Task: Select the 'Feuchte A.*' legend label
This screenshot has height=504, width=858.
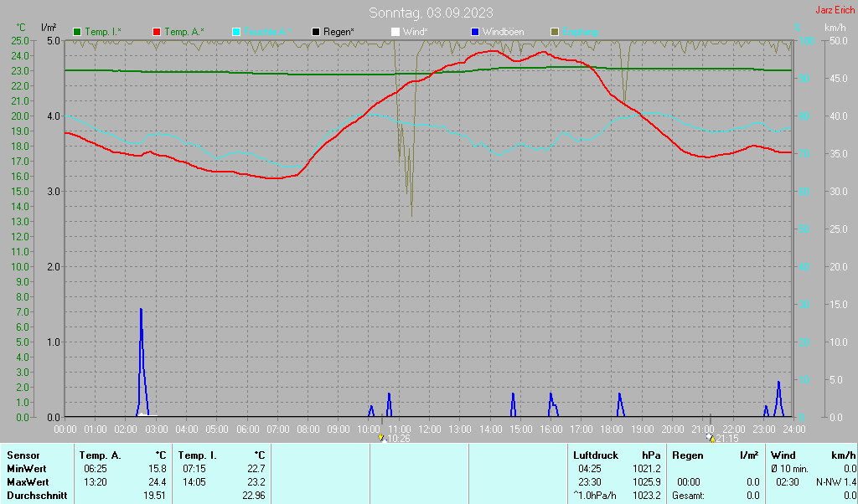Action: click(x=267, y=33)
